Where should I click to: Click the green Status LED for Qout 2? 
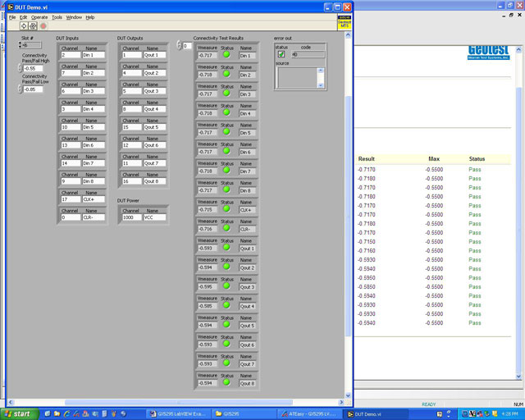point(226,267)
